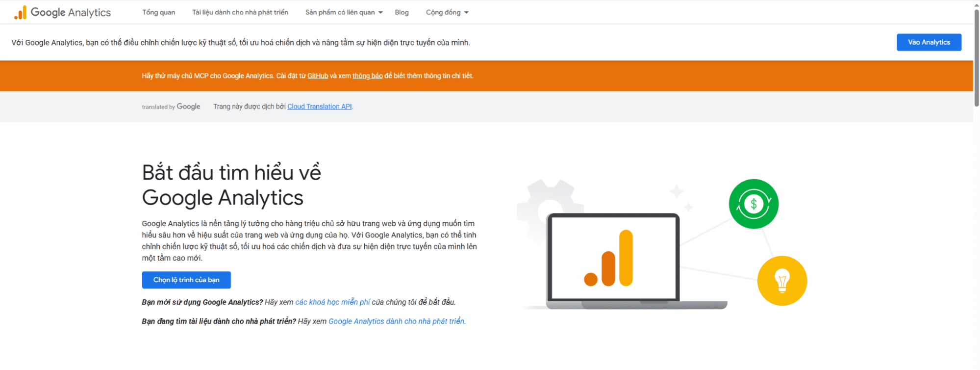Open 'Google Analytics dành cho nhà phát triển' link

click(397, 321)
